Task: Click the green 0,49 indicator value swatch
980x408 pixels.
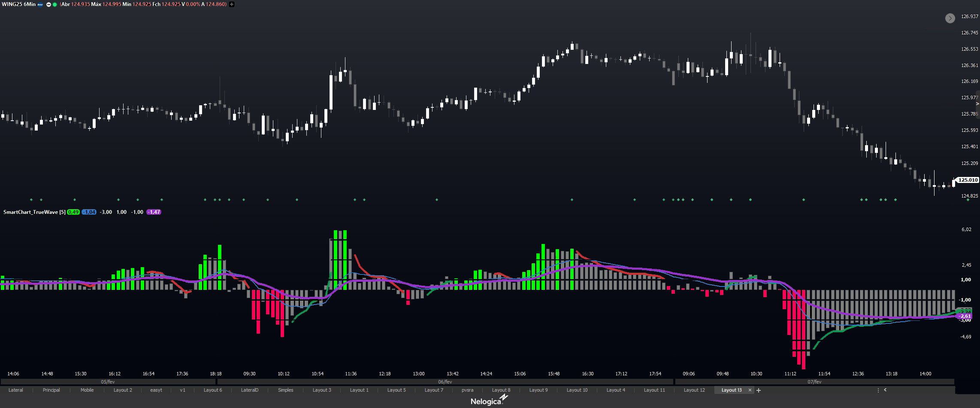Action: (x=73, y=212)
